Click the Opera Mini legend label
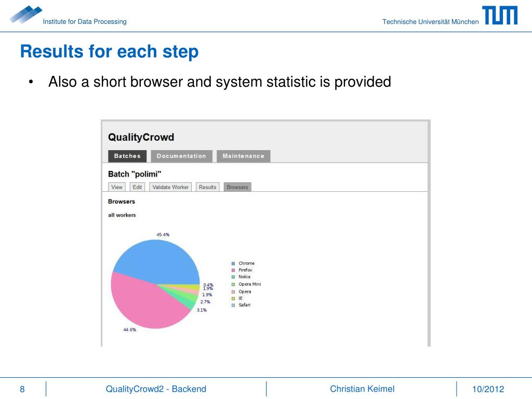 (250, 284)
